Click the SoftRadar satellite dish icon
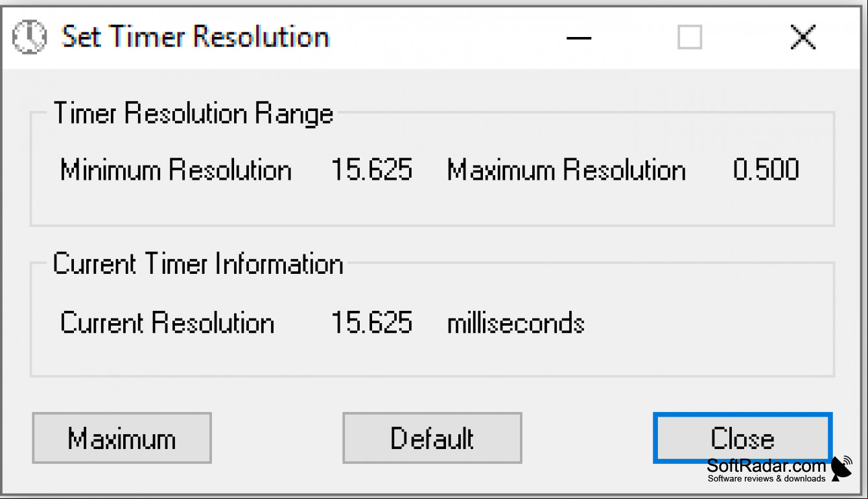Image resolution: width=868 pixels, height=499 pixels. pyautogui.click(x=841, y=468)
